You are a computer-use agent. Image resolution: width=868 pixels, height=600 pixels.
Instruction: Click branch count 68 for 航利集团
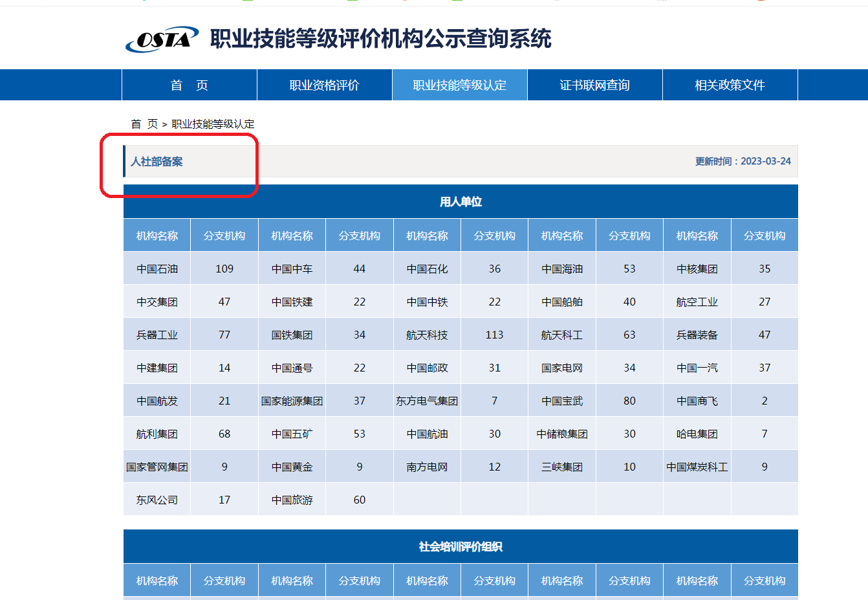click(x=224, y=434)
